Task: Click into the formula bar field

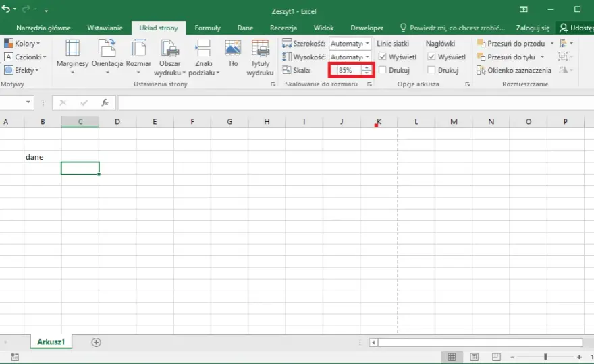Action: tap(355, 102)
